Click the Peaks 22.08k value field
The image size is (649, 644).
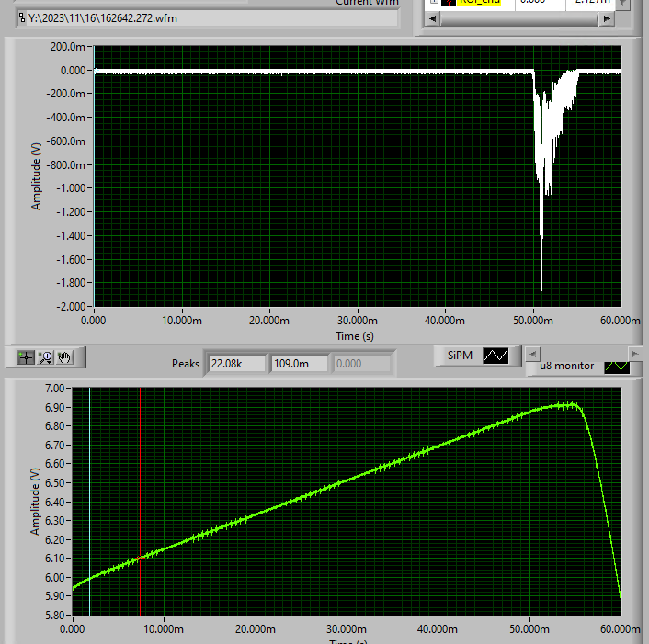point(237,364)
